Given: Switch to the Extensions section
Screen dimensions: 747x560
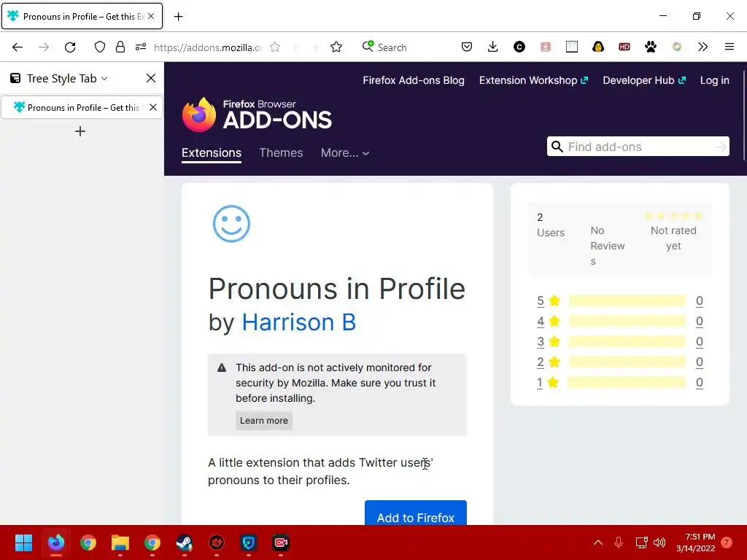Looking at the screenshot, I should 211,153.
